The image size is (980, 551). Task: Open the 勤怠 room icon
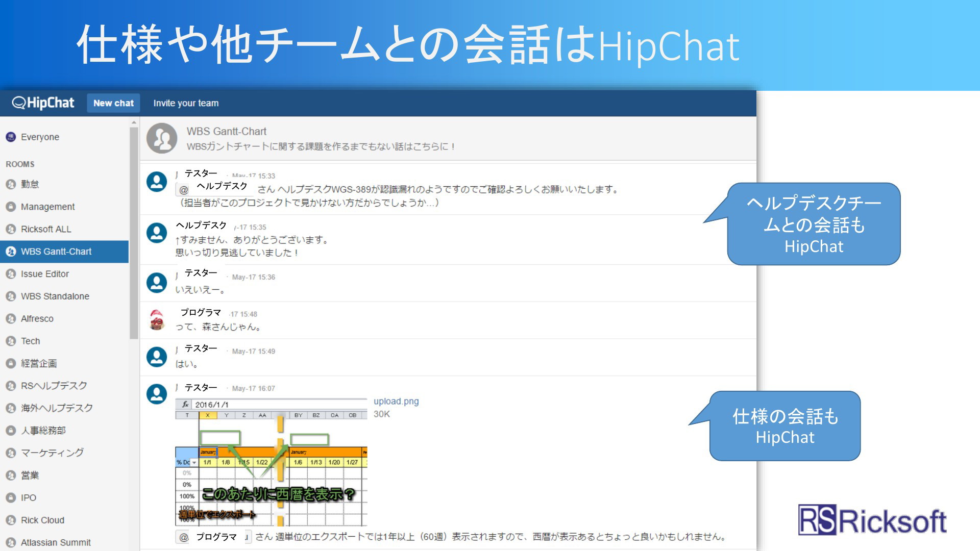click(x=11, y=184)
